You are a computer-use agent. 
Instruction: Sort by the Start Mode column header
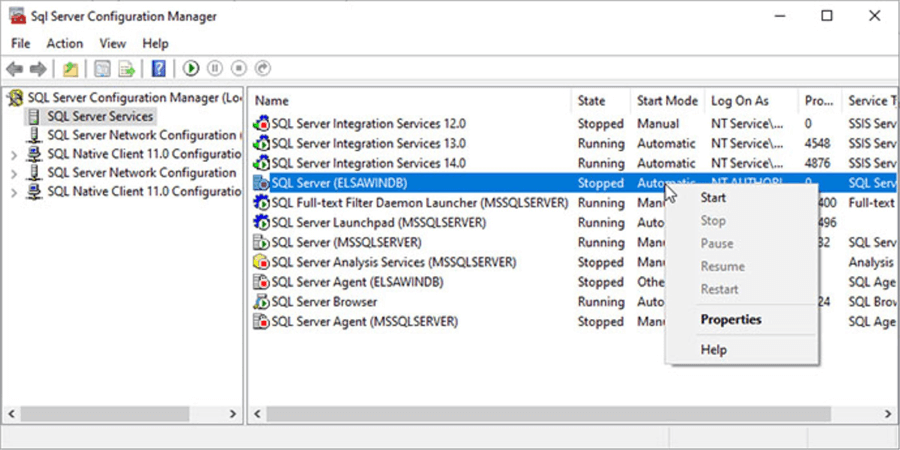pos(668,101)
